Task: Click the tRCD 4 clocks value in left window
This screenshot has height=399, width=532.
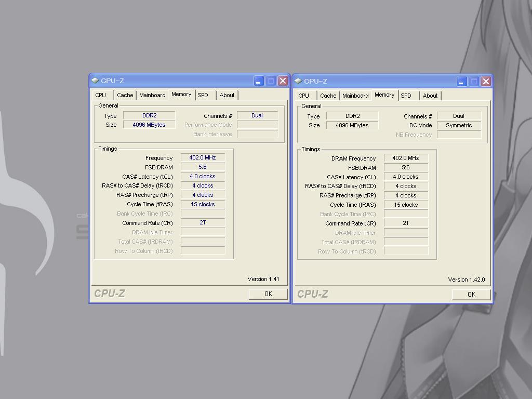Action: click(x=203, y=185)
